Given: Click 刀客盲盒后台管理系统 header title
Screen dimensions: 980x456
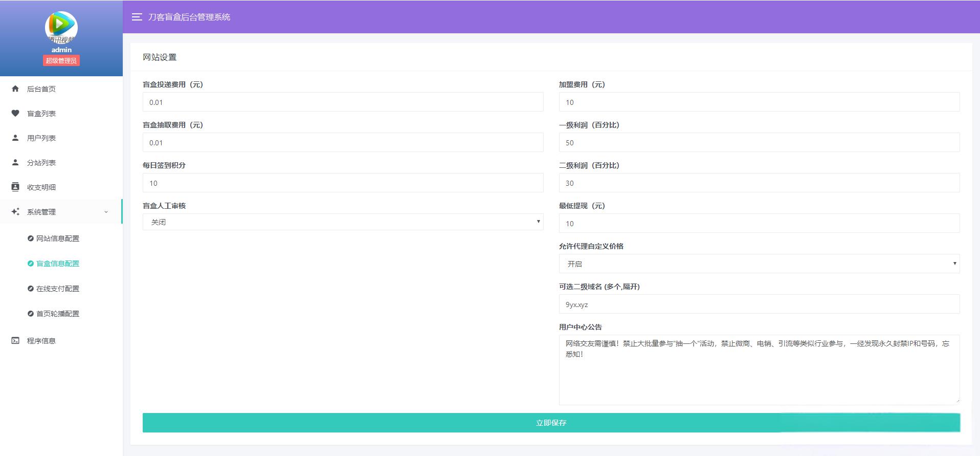Looking at the screenshot, I should (189, 17).
